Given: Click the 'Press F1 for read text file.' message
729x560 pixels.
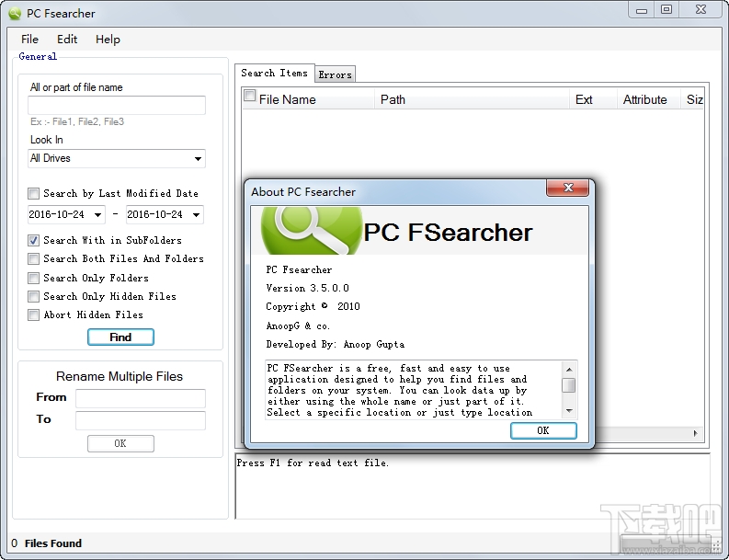Looking at the screenshot, I should pyautogui.click(x=313, y=463).
